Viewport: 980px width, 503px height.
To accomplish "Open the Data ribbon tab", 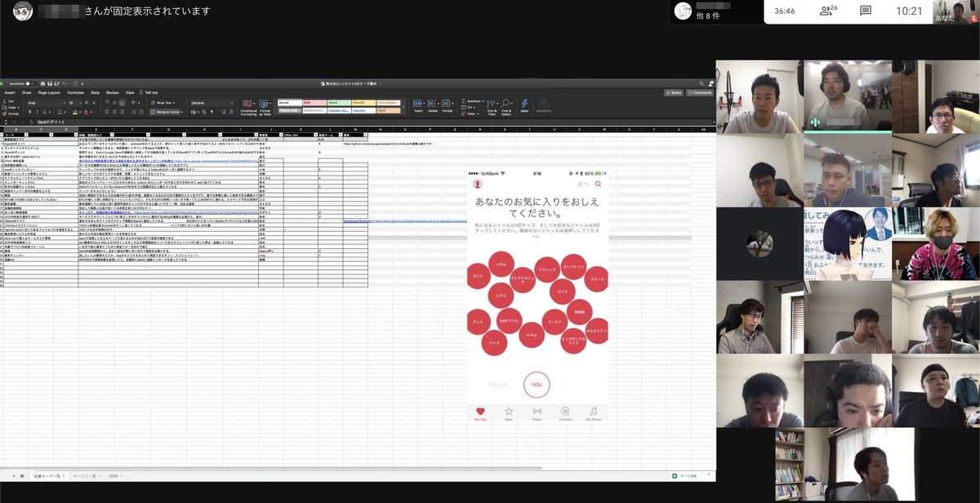I will click(95, 92).
